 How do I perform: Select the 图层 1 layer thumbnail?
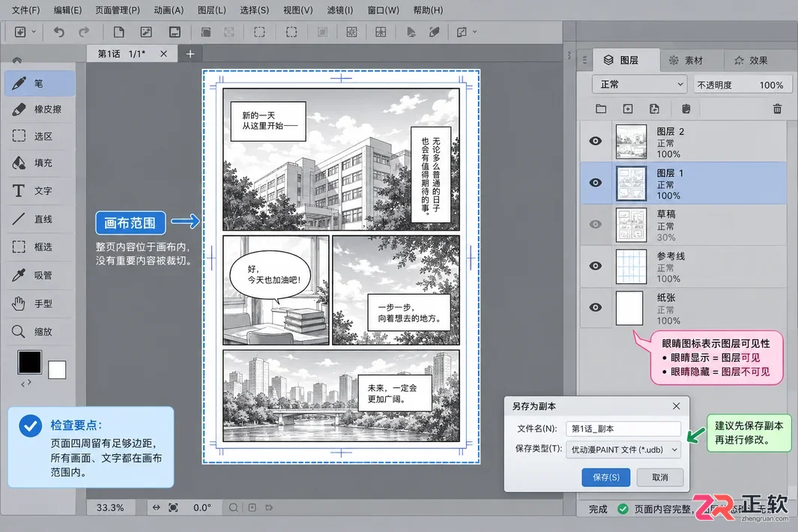[631, 184]
